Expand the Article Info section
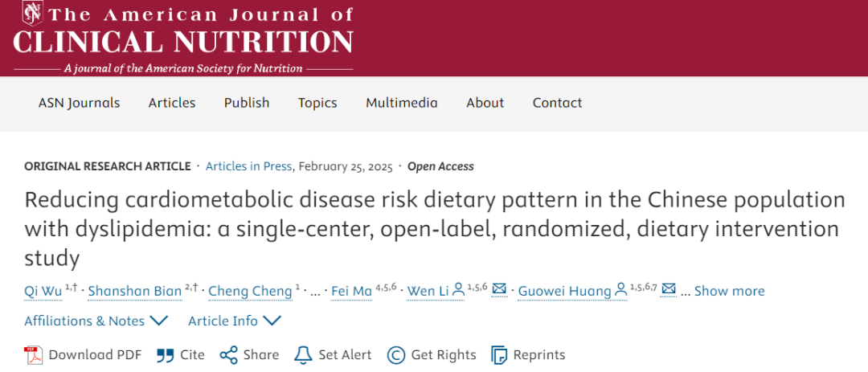868x372 pixels. [x=235, y=321]
